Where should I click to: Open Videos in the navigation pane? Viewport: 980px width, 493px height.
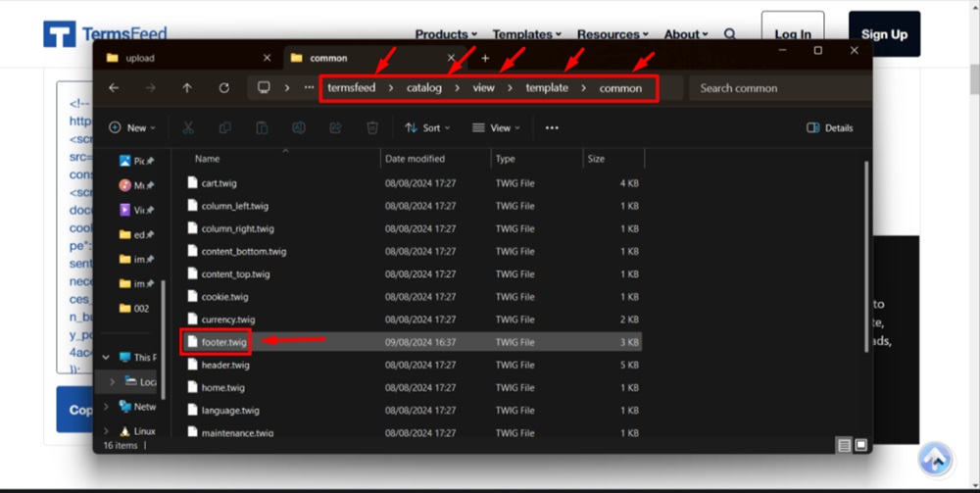pos(136,210)
